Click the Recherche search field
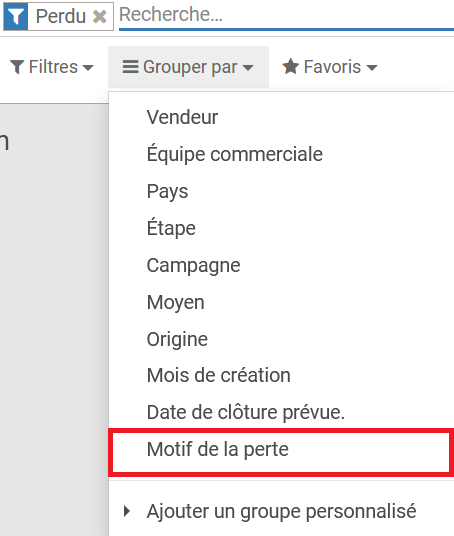 286,15
